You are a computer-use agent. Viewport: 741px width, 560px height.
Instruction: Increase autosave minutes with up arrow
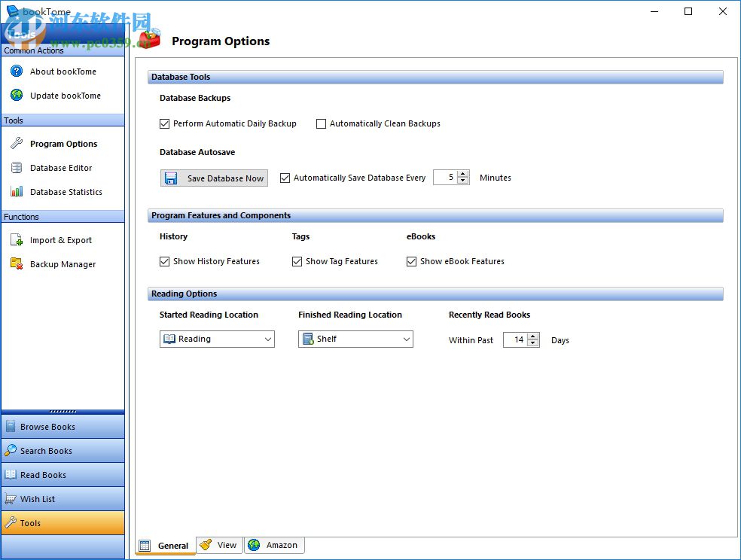463,174
